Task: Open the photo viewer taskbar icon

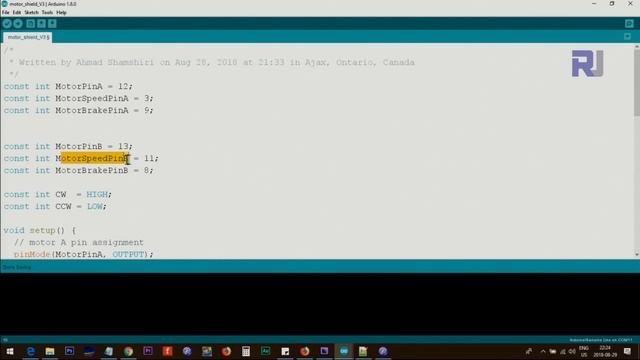Action: pos(207,351)
